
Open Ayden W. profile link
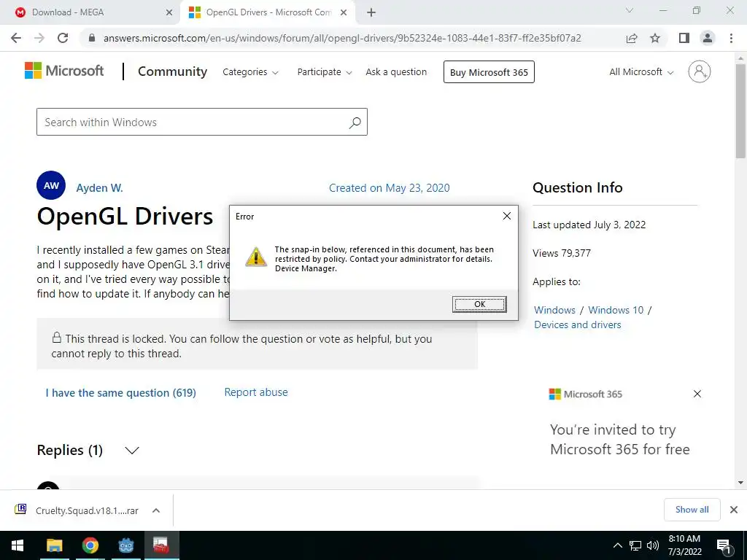99,188
